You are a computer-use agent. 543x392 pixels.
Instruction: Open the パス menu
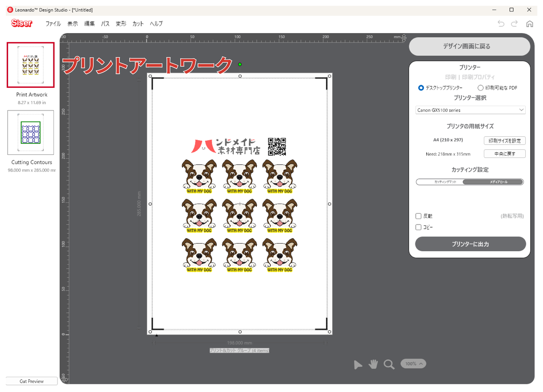point(105,24)
